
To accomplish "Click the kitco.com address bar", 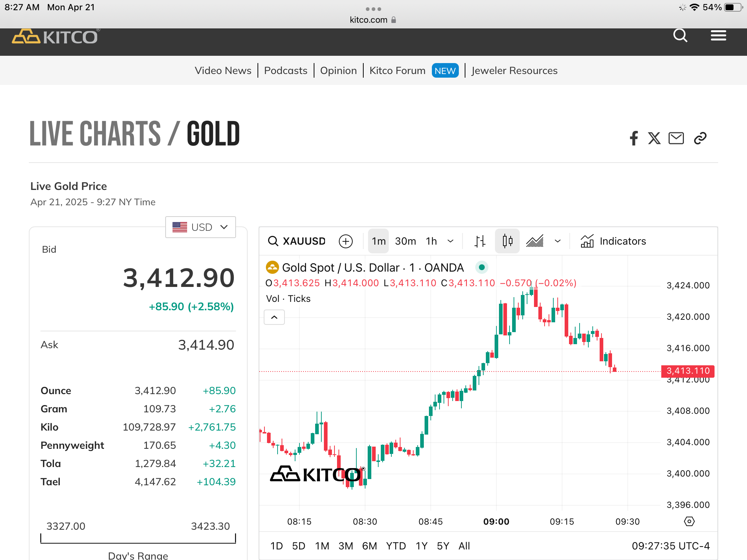I will pos(373,20).
